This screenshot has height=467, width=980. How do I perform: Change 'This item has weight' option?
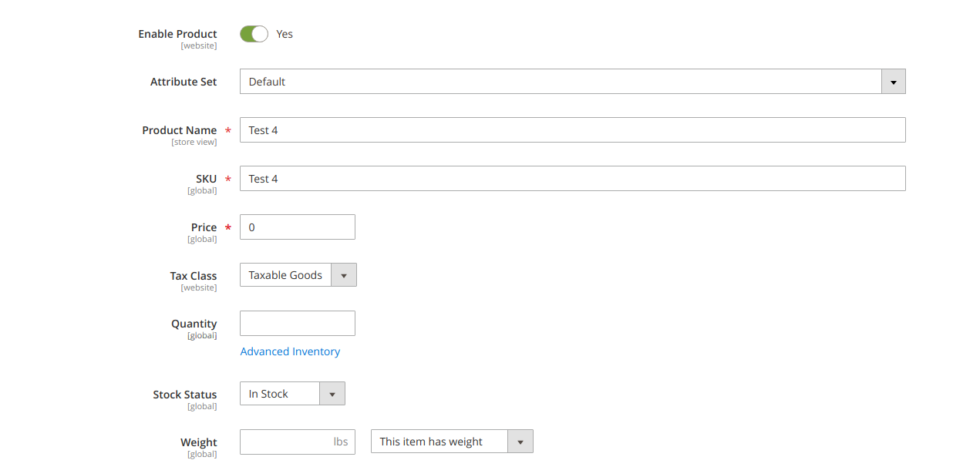[520, 441]
